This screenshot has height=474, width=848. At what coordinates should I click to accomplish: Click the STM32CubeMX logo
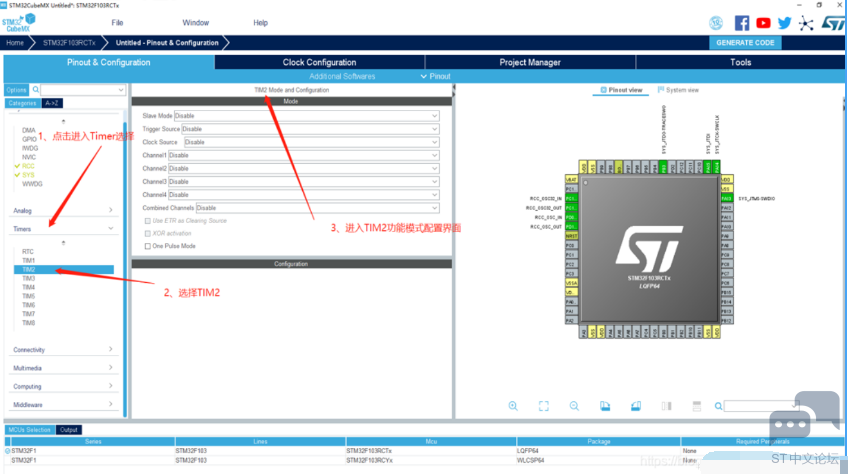coord(18,23)
